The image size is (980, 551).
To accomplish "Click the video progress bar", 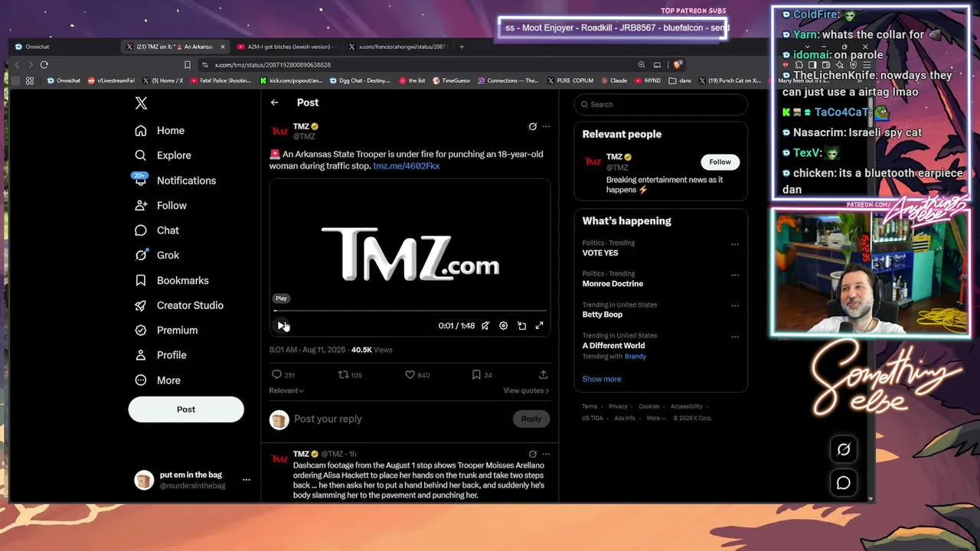I will pos(410,311).
